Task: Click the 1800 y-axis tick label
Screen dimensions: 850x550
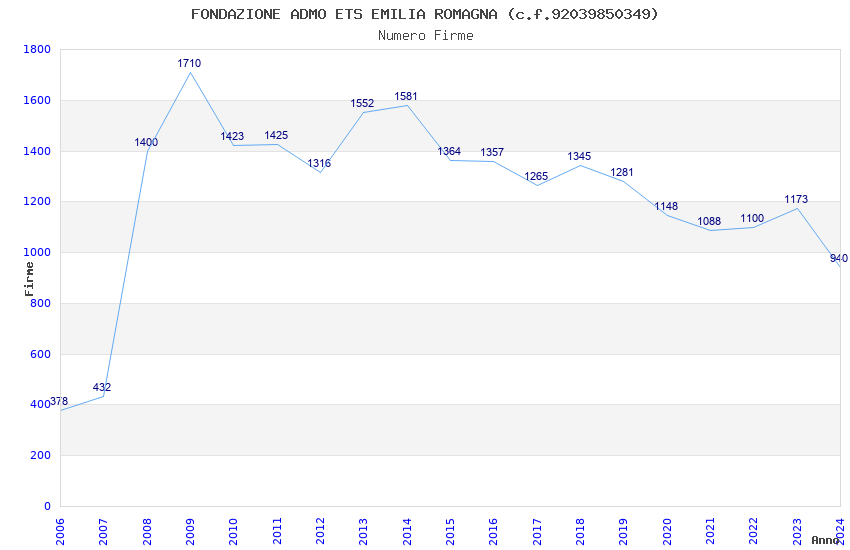Action: tap(37, 49)
